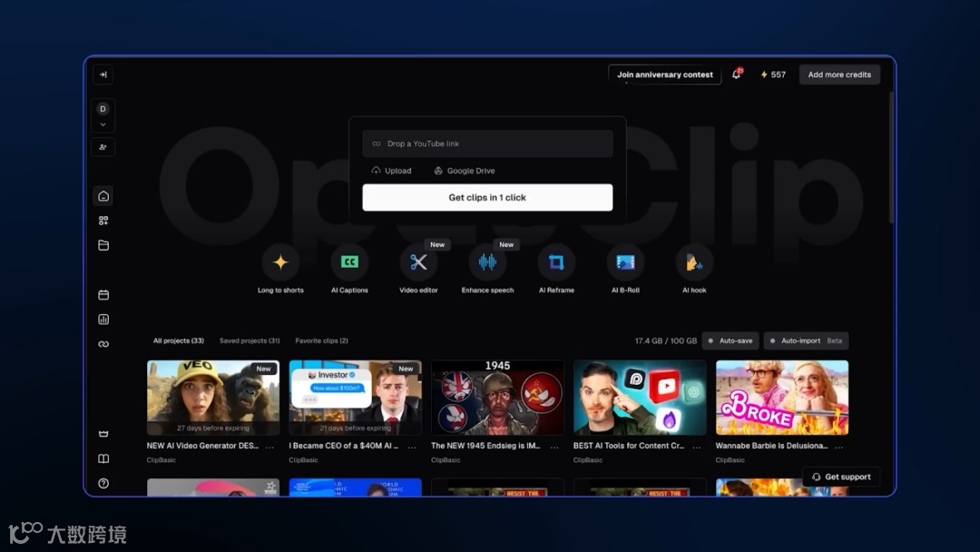
Task: Click the BEST AI Tools for Content Cr... title
Action: [629, 446]
